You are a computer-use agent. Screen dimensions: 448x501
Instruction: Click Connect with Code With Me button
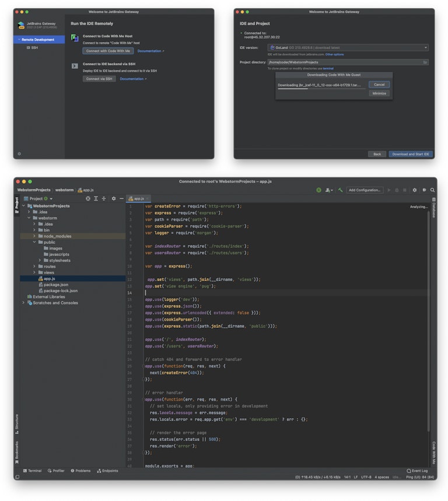108,51
